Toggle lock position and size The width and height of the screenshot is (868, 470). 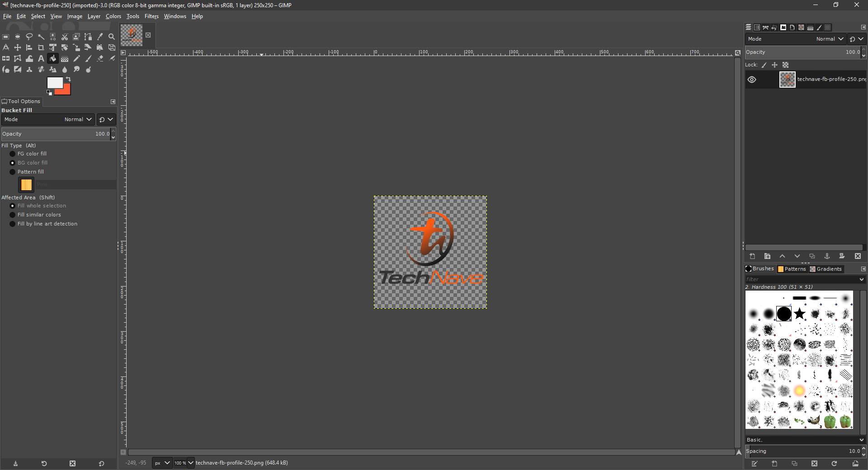[x=774, y=65]
